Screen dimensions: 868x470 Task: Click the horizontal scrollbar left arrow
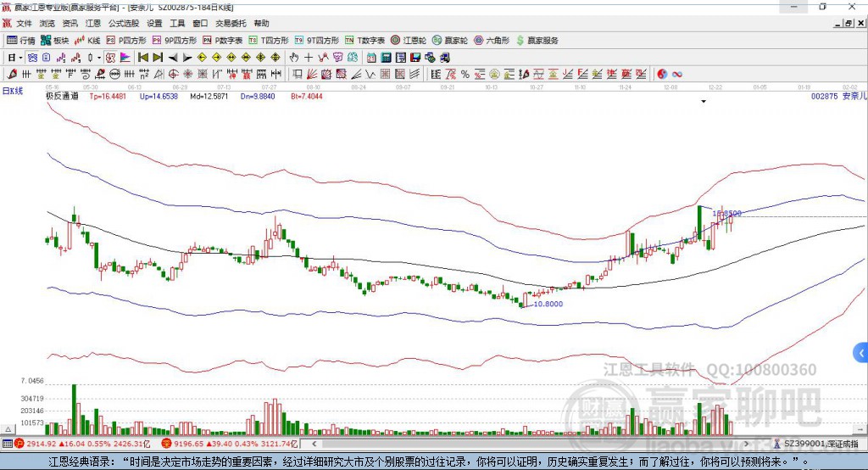314,444
